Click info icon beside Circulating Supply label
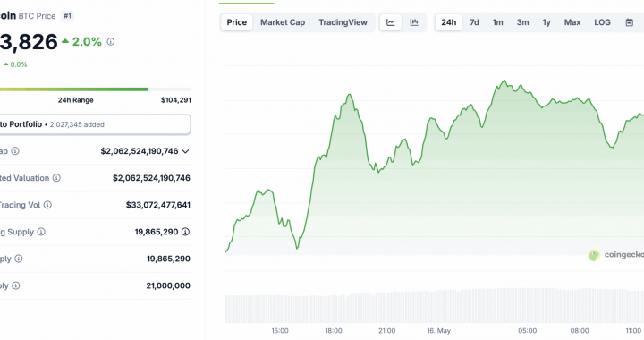The width and height of the screenshot is (644, 340). (41, 232)
